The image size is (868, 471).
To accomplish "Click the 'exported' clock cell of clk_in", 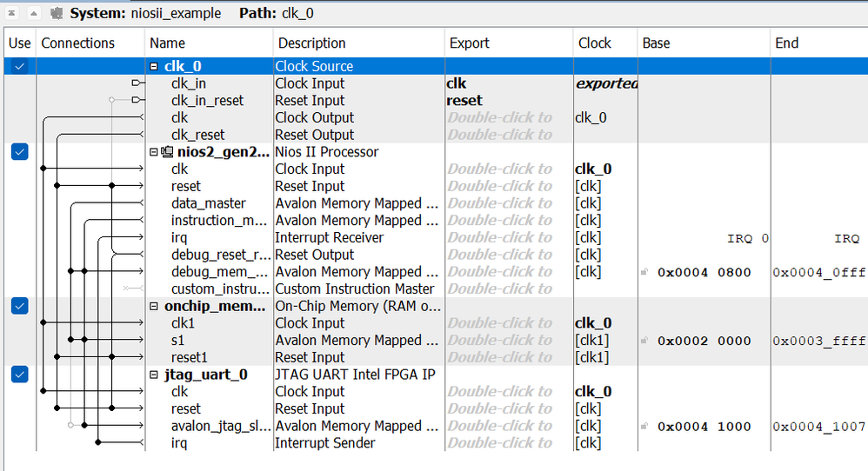I will click(x=606, y=83).
